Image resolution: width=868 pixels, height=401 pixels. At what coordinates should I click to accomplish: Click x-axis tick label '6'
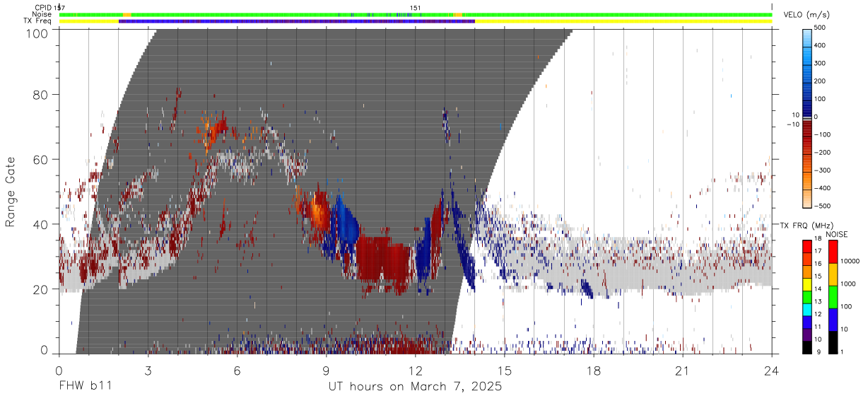237,371
